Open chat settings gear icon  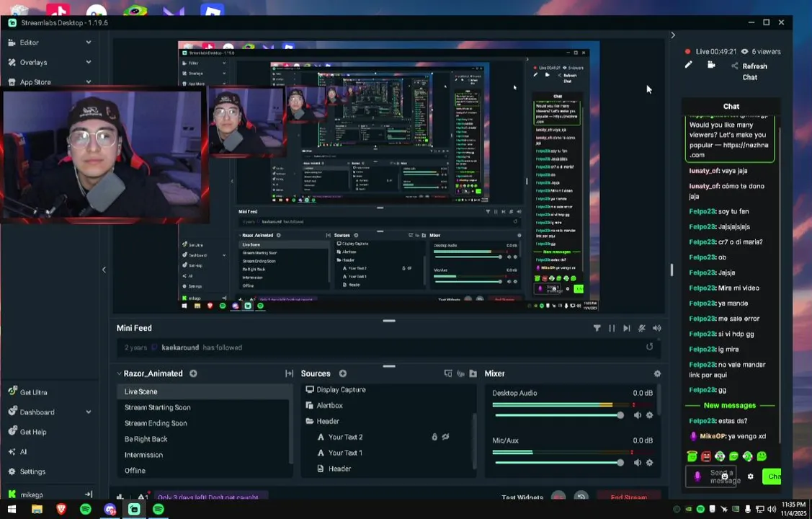(x=750, y=476)
